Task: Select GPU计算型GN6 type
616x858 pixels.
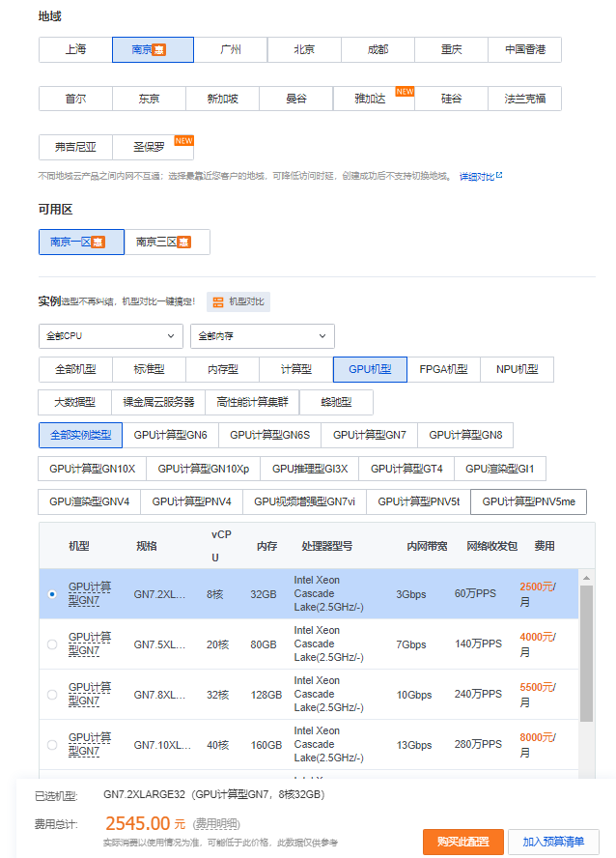Action: pyautogui.click(x=171, y=435)
